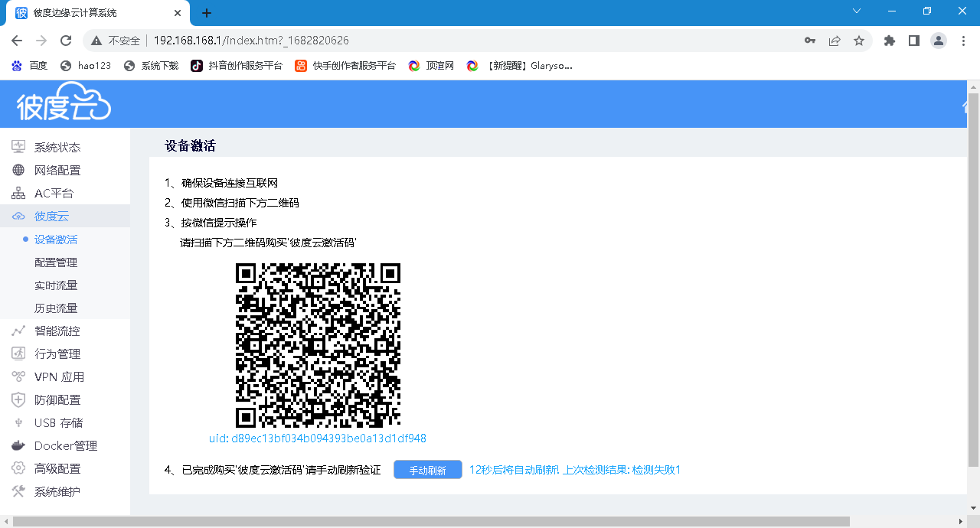Click the vertical page scrollbar

[973, 280]
